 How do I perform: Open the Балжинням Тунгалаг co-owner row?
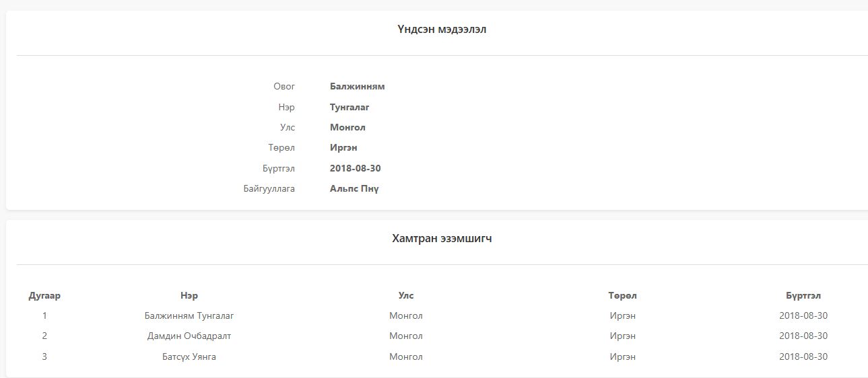189,315
